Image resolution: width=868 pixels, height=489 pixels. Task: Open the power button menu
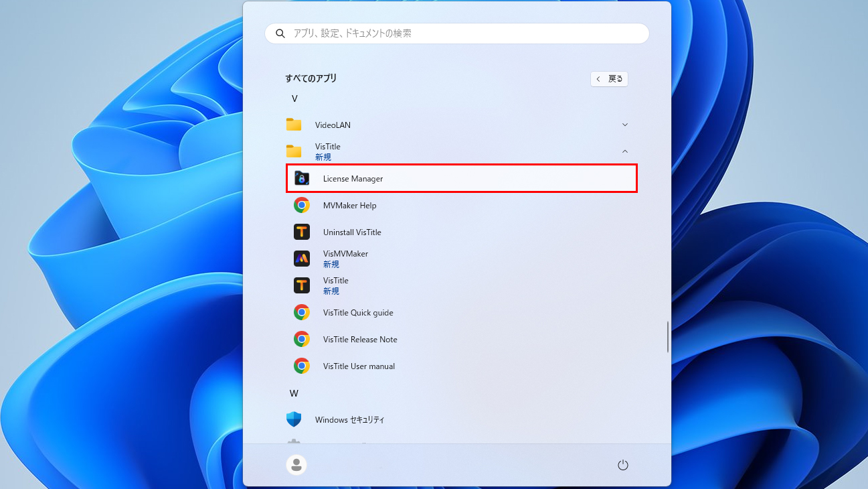coord(622,465)
